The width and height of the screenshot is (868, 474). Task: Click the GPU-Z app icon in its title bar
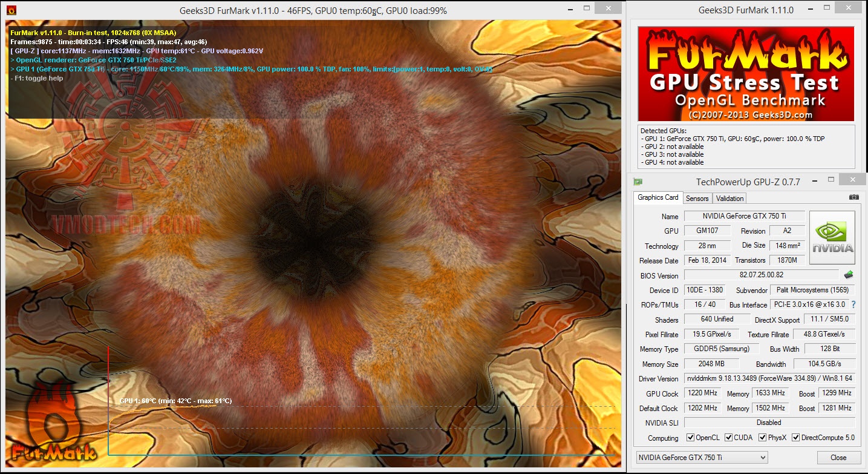click(638, 182)
